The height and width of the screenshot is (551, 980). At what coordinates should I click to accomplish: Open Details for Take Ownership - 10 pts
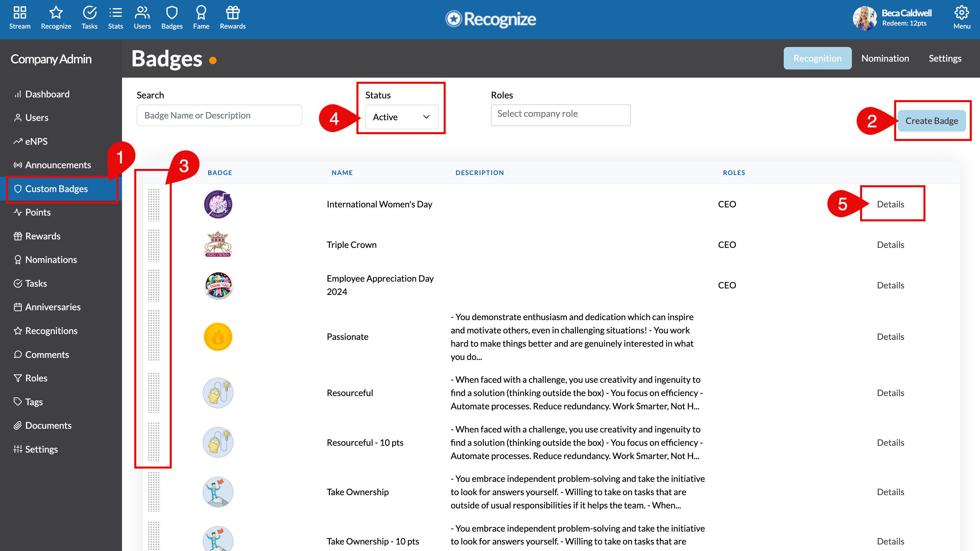[x=890, y=541]
